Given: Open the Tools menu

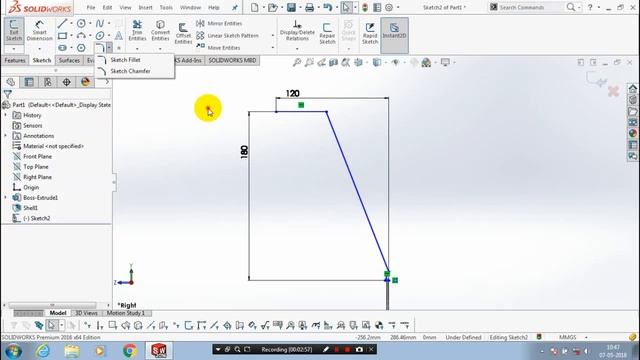Looking at the screenshot, I should pyautogui.click(x=166, y=7).
